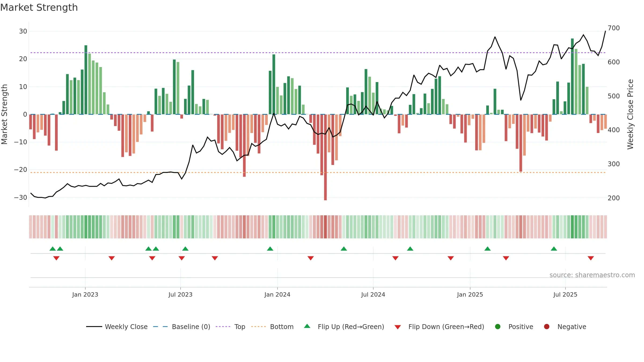644x362 pixels.
Task: Click the deepest red bar reaching about −31
Action: click(325, 157)
